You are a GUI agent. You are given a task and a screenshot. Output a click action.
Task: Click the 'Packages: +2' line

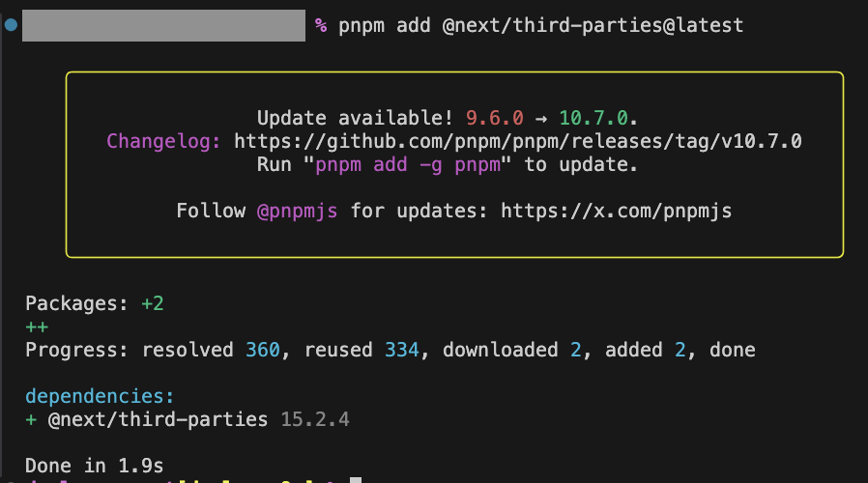95,303
